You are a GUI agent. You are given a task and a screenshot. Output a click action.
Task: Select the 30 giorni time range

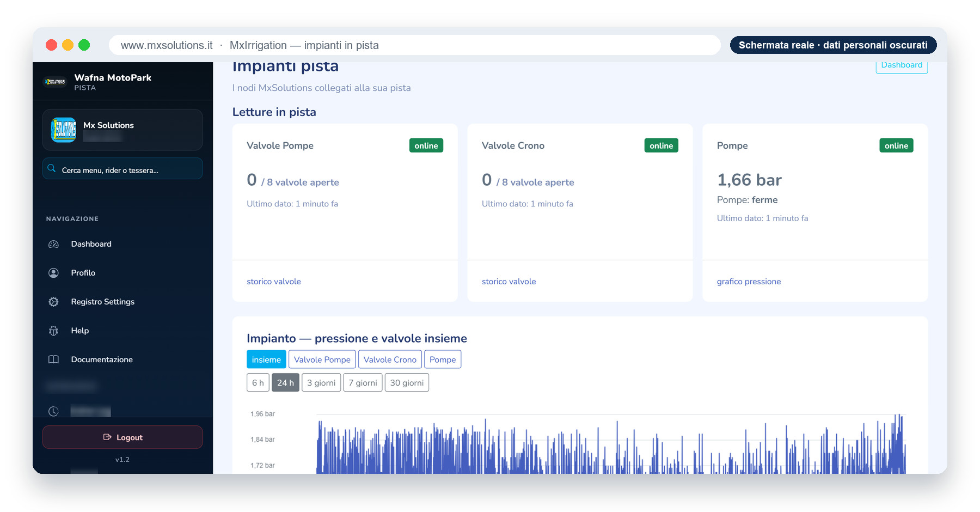[407, 383]
